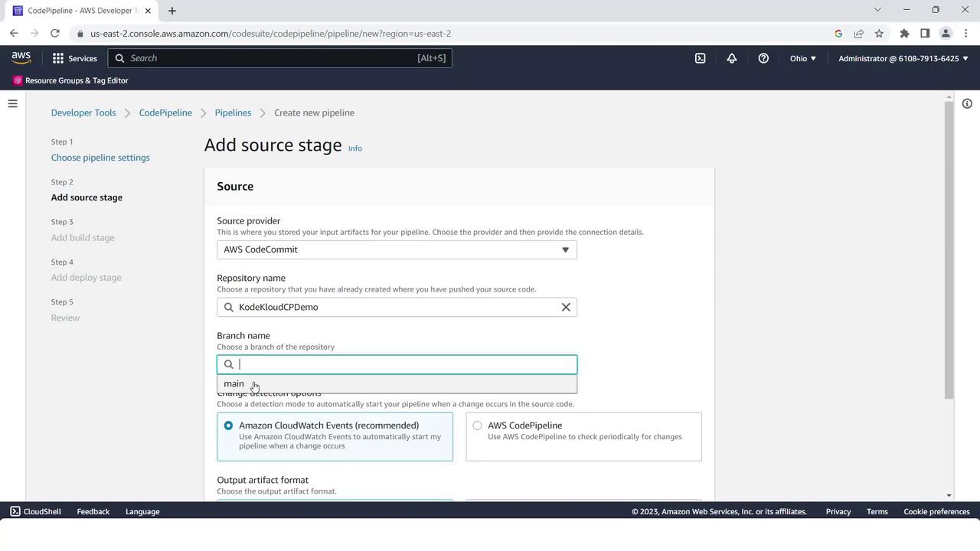Open the browser profile avatar icon

pyautogui.click(x=946, y=34)
